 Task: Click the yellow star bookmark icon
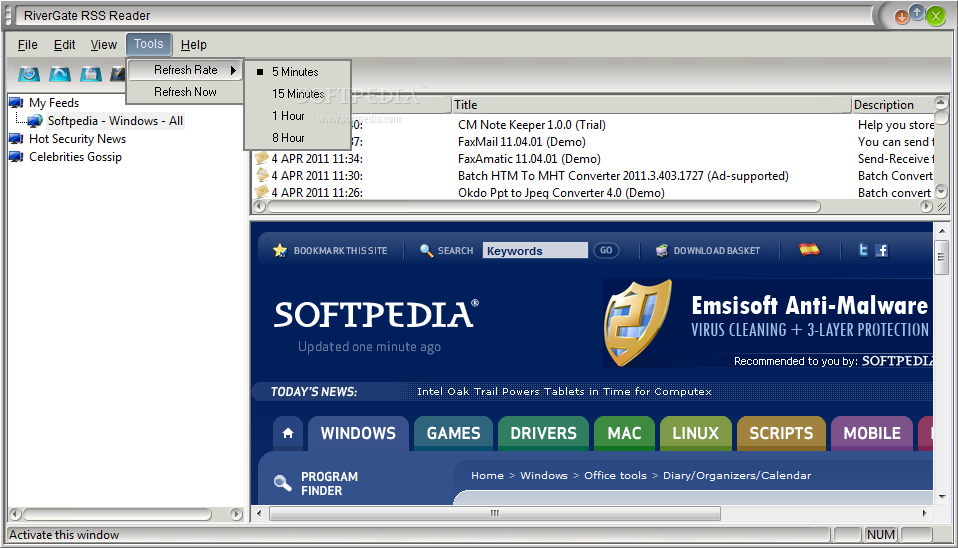pyautogui.click(x=280, y=250)
